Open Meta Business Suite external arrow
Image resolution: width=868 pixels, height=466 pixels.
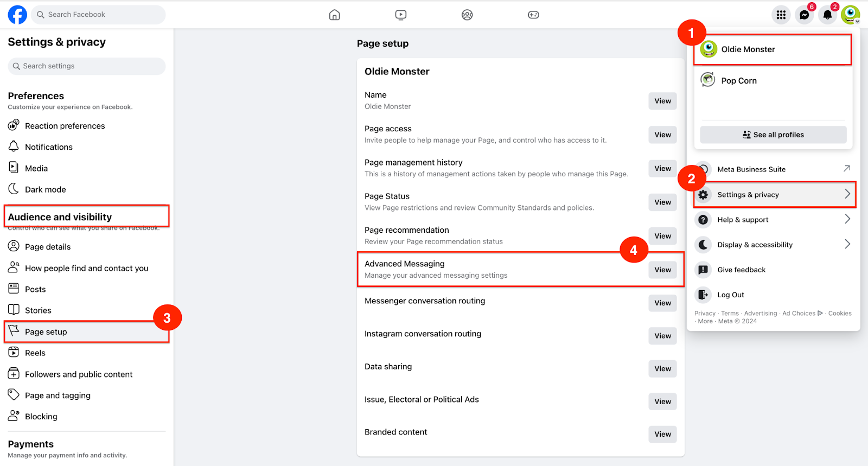pos(847,169)
